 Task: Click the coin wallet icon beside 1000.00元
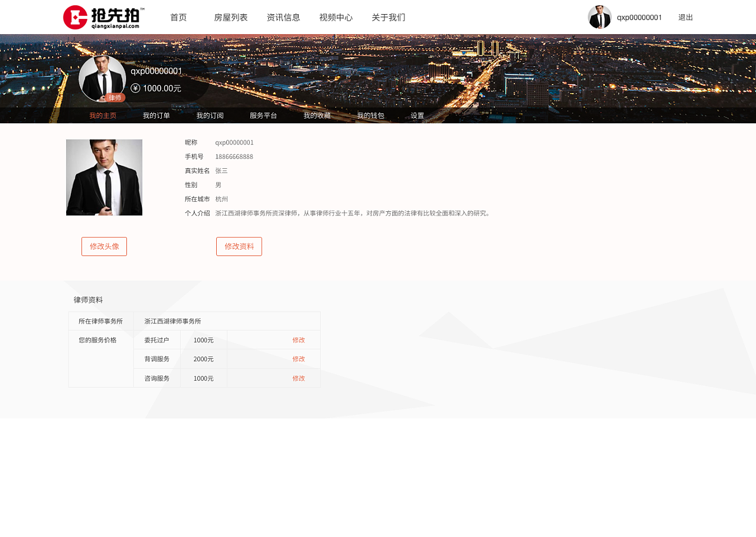point(135,88)
